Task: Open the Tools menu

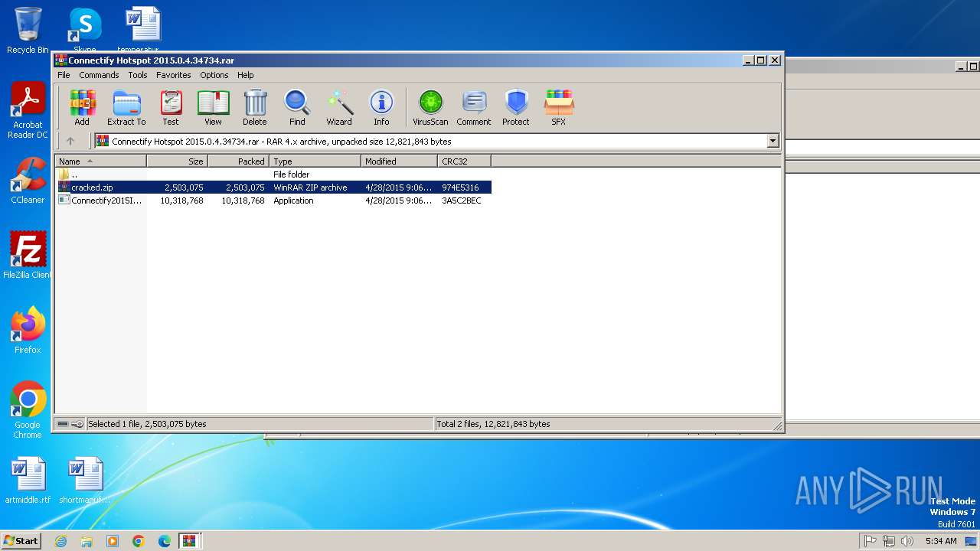Action: tap(138, 75)
